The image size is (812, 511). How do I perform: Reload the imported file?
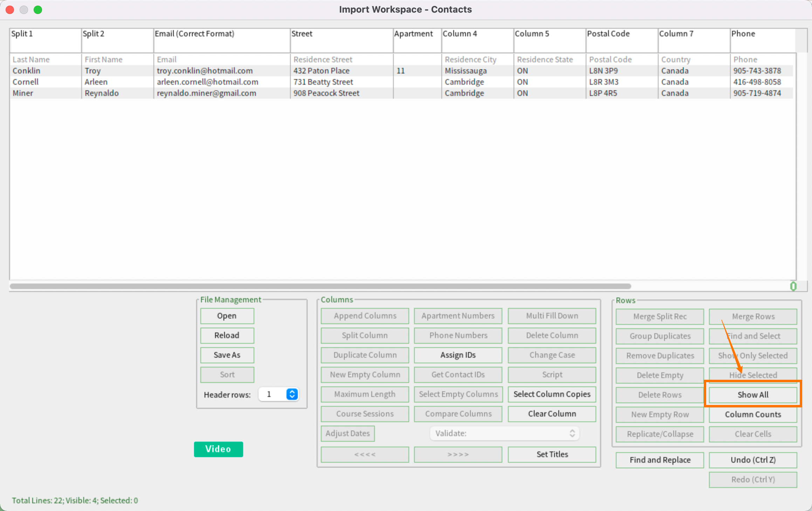pyautogui.click(x=227, y=336)
